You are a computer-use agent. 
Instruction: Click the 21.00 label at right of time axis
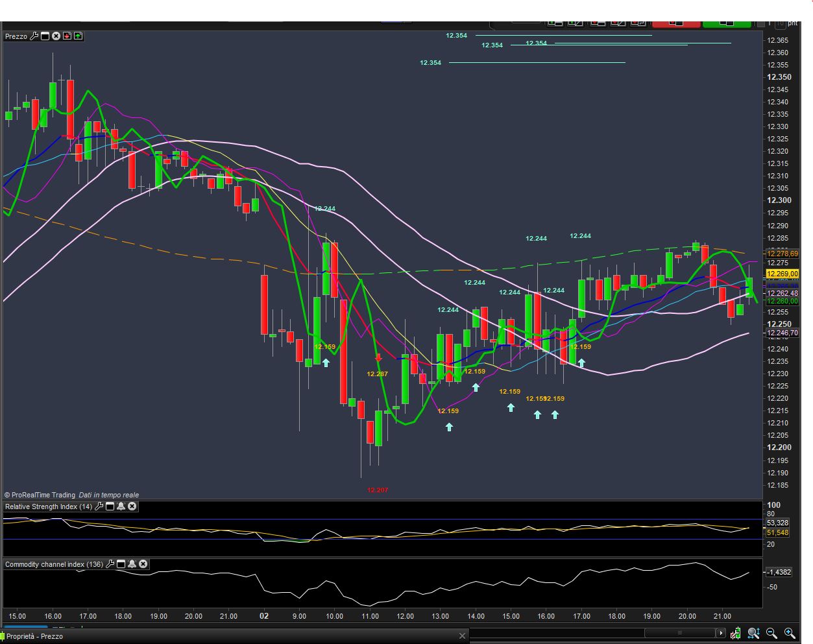722,616
